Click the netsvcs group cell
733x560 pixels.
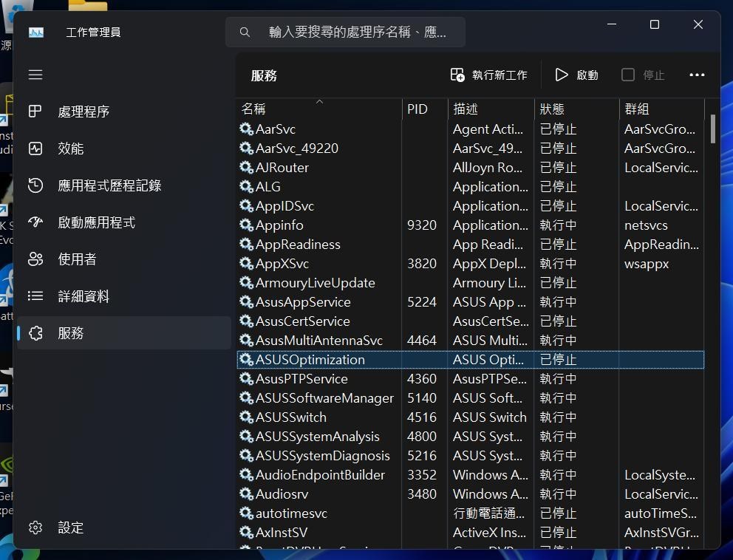coord(646,225)
